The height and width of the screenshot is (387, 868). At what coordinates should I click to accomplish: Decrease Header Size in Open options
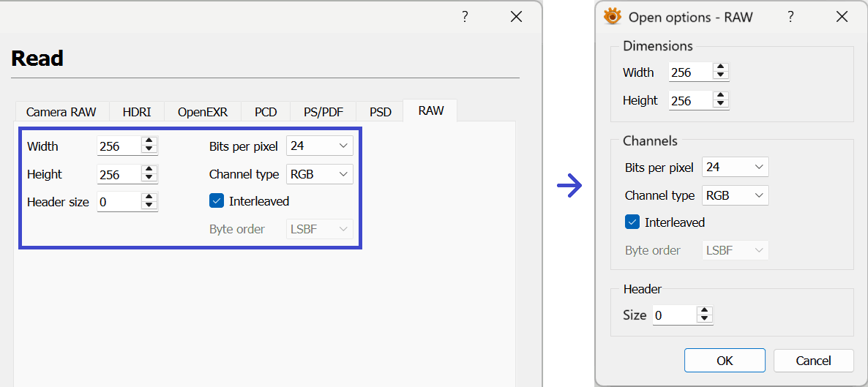click(x=705, y=320)
